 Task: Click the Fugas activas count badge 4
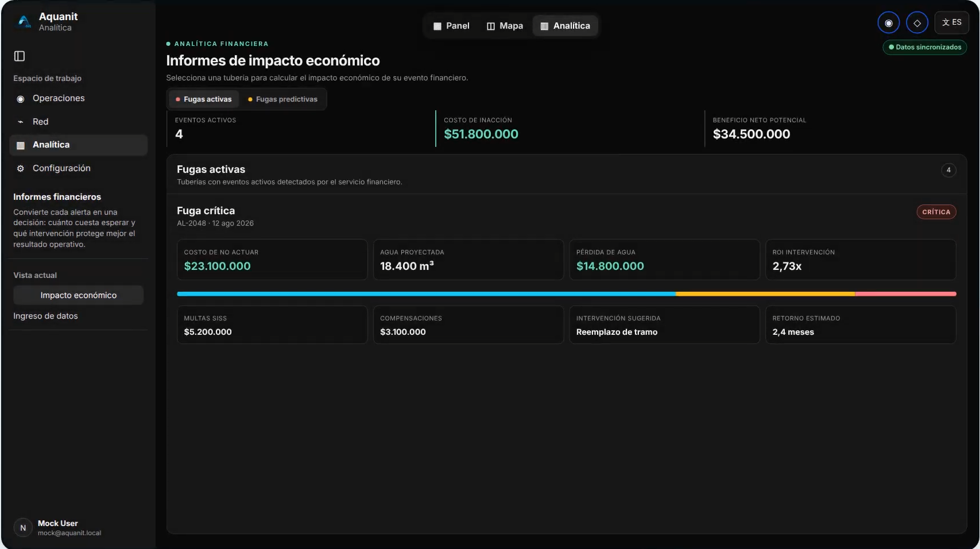pyautogui.click(x=948, y=170)
